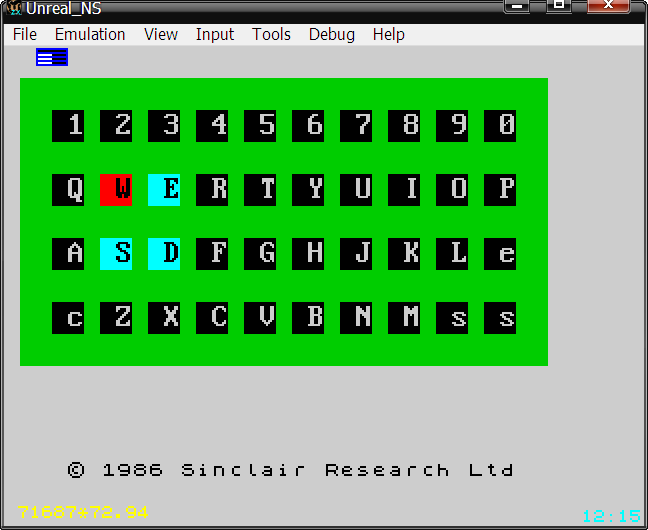The height and width of the screenshot is (530, 648).
Task: Click the yellow 71687*72.94 status readout
Action: click(83, 513)
